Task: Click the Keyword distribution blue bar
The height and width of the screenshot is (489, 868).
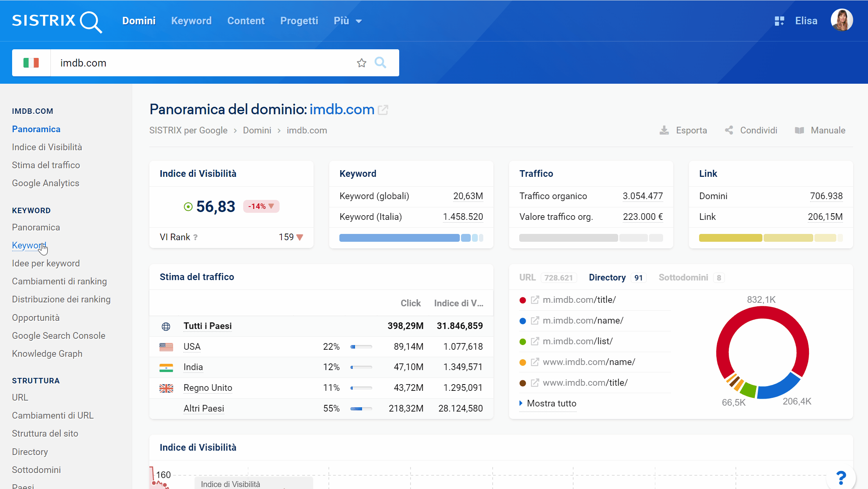Action: click(411, 238)
